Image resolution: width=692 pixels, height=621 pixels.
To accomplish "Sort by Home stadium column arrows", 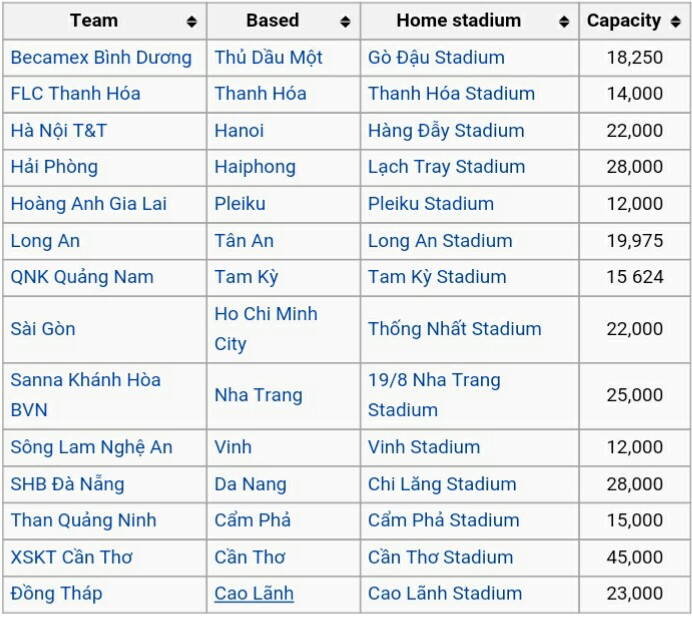I will [x=564, y=21].
